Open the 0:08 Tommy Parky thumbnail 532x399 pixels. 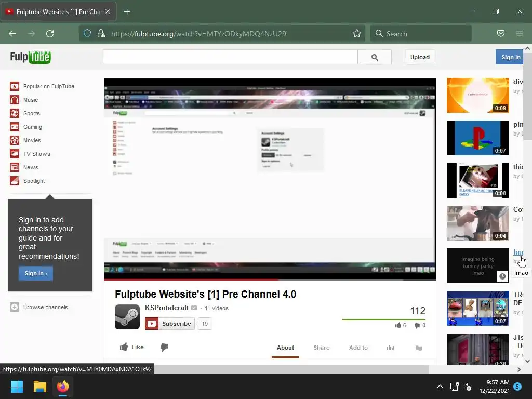(478, 180)
